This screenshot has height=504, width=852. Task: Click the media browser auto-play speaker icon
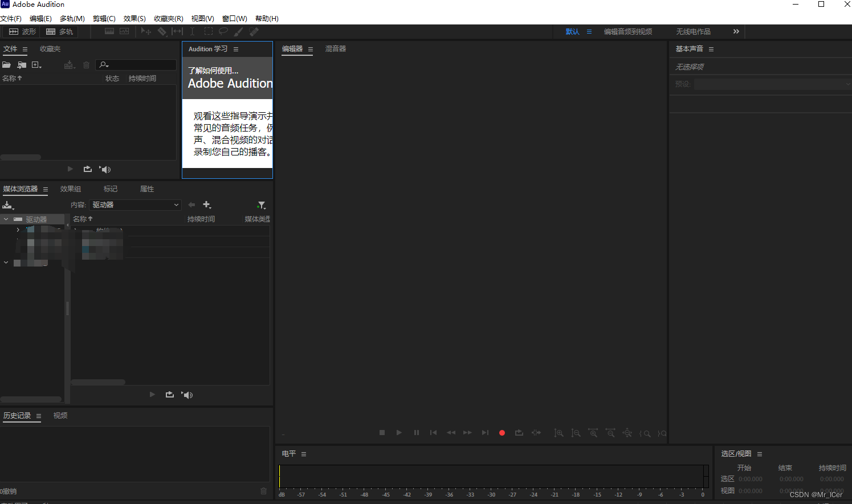(187, 395)
